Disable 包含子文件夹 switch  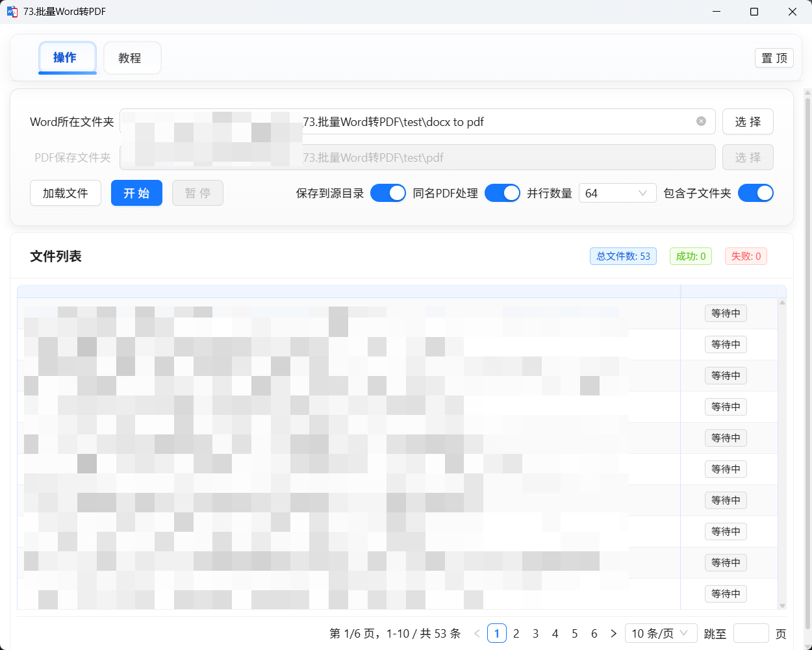point(755,193)
